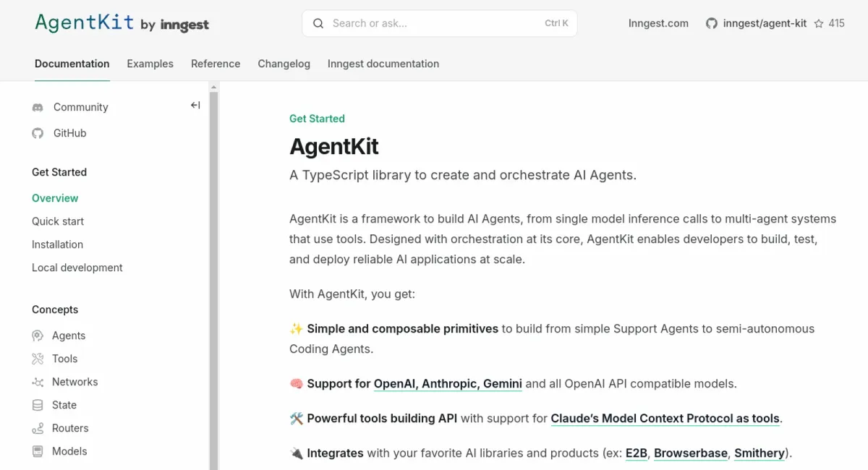Click the AgentKit by Inngest logo
This screenshot has height=470, width=868.
click(x=122, y=23)
